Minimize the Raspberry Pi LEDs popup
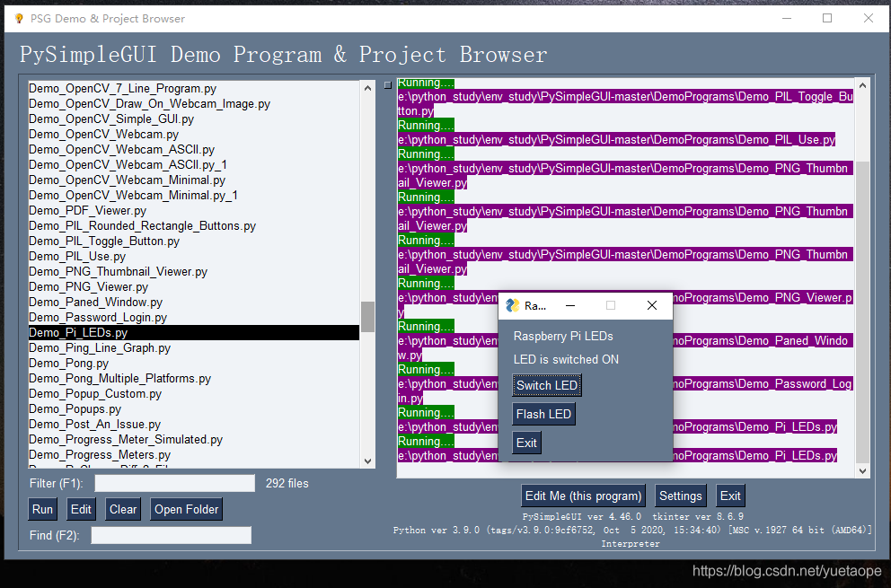Image resolution: width=891 pixels, height=588 pixels. click(570, 305)
